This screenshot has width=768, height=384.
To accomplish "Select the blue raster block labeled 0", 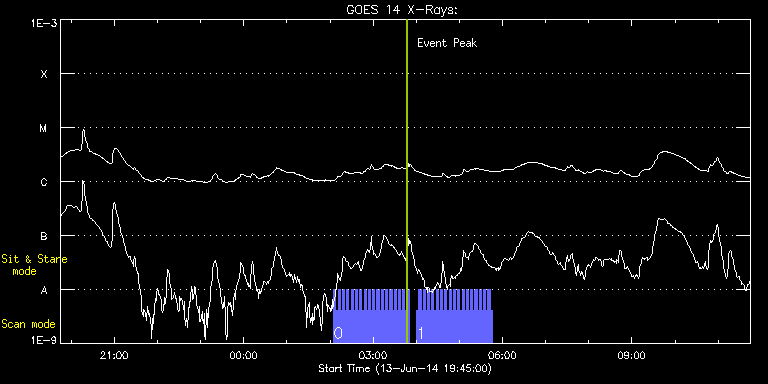I will coord(371,316).
